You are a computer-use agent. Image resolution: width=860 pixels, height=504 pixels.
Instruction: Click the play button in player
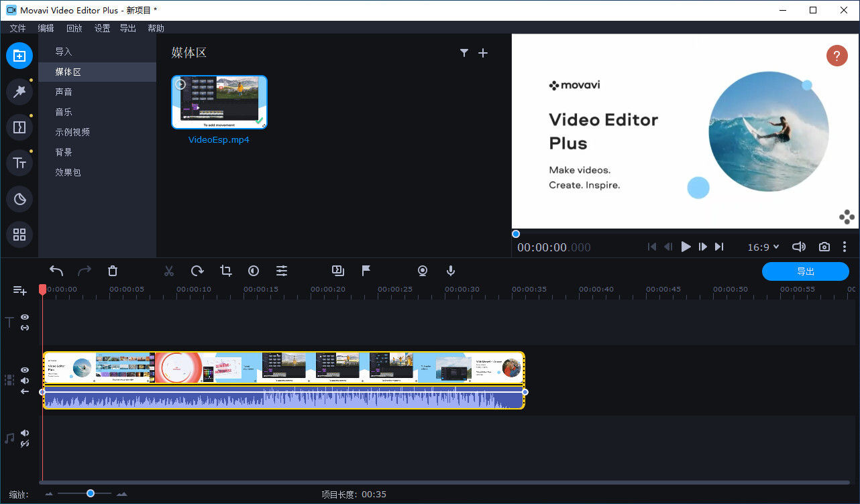(x=686, y=247)
